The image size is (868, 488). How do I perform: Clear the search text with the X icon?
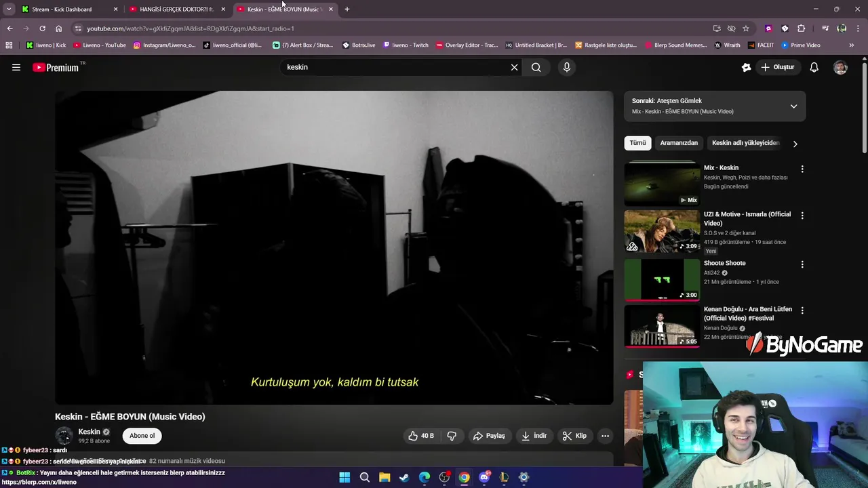tap(514, 67)
